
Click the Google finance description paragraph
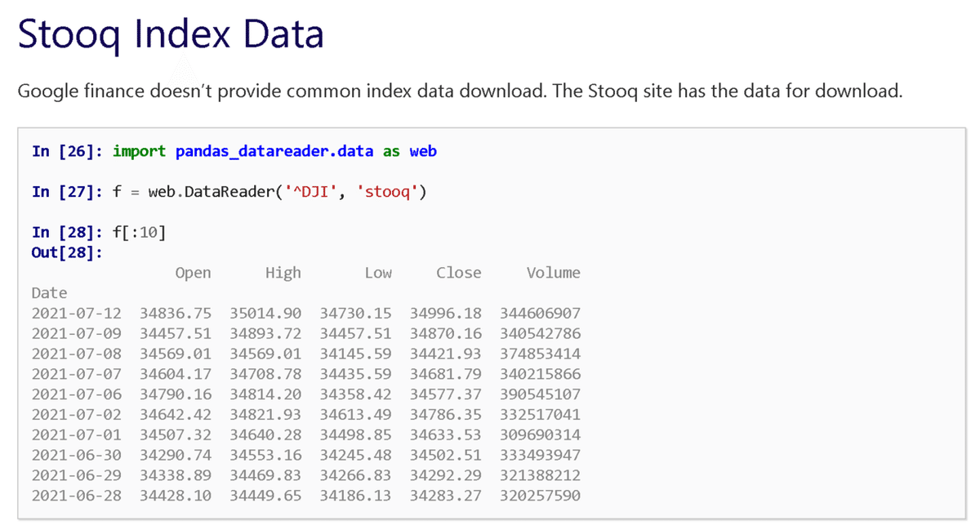tap(460, 91)
